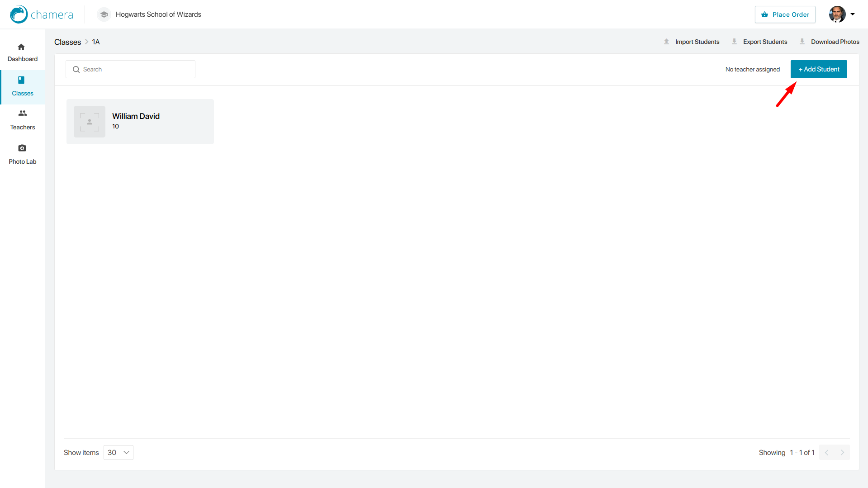Click the basket icon in Place Order
This screenshot has height=488, width=868.
(x=764, y=14)
